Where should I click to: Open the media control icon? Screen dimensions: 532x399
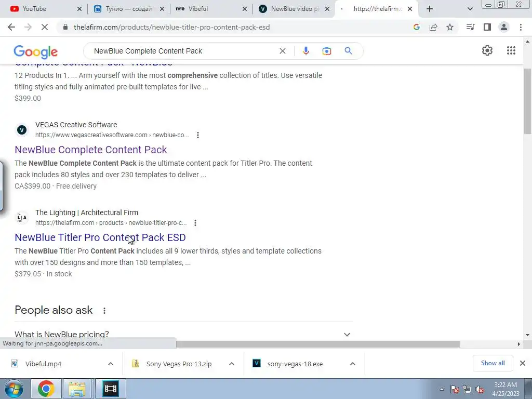tap(470, 27)
